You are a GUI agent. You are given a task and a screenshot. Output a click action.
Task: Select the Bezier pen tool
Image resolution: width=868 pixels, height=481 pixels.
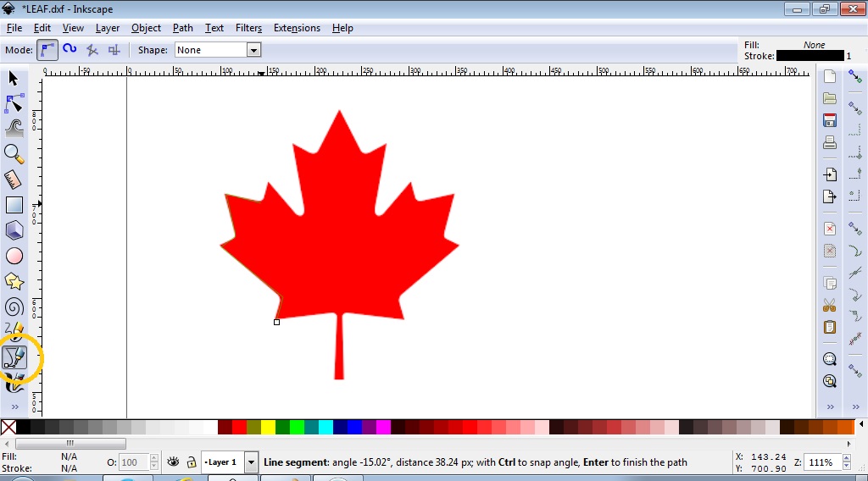(14, 357)
